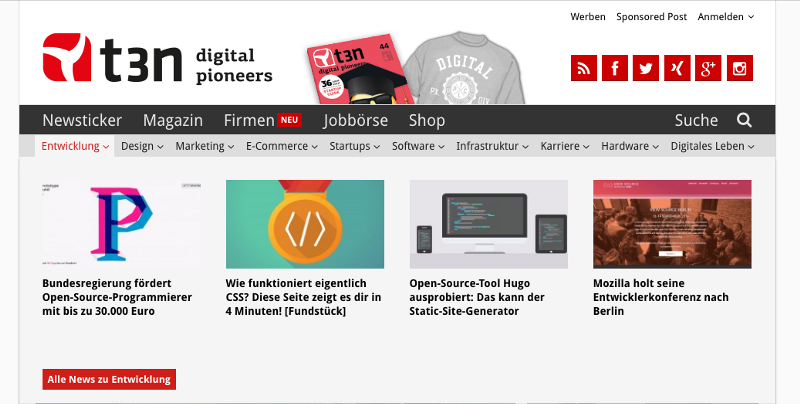The image size is (800, 404).
Task: Expand the Anmelden dropdown
Action: click(726, 17)
